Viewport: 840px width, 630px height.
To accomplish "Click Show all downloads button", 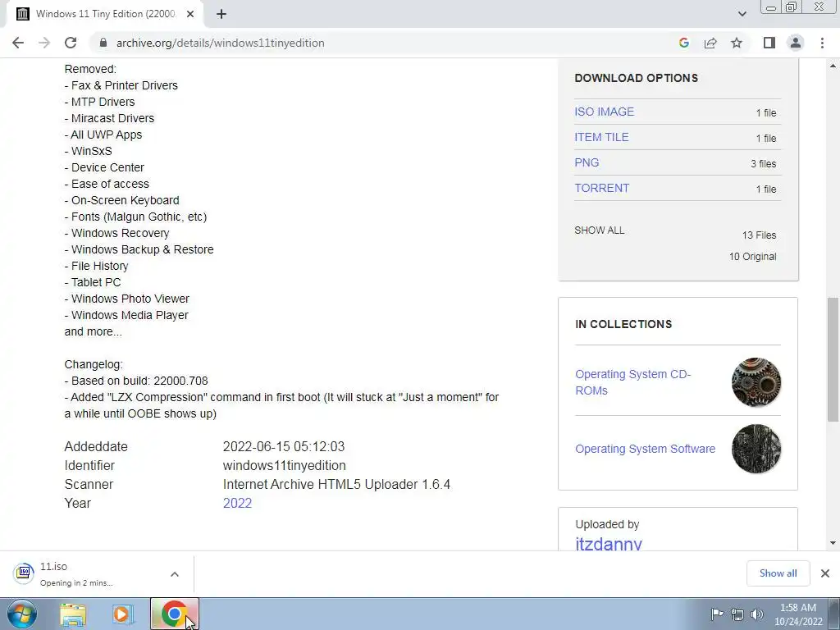I will point(778,573).
